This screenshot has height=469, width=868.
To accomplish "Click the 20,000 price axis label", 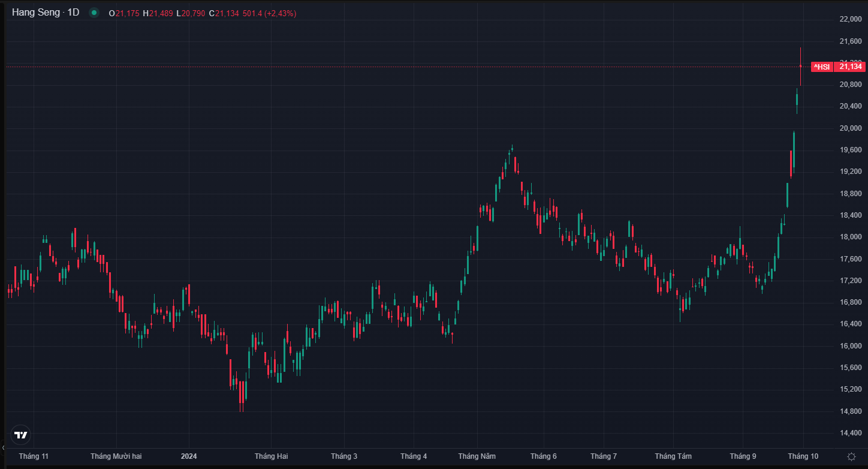I will (851, 128).
